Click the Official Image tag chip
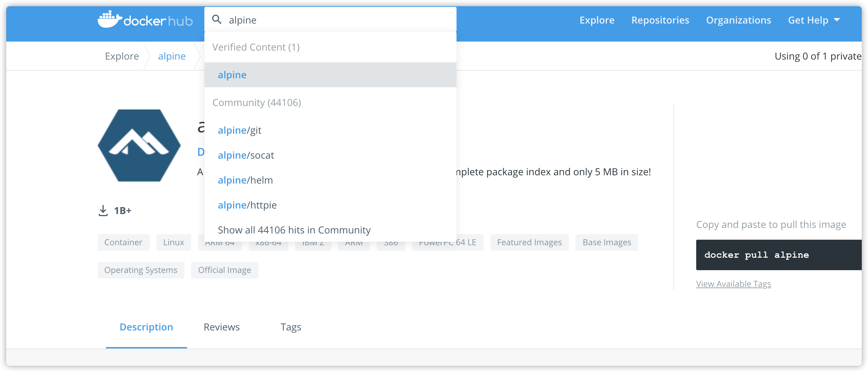Image resolution: width=868 pixels, height=372 pixels. click(x=224, y=270)
